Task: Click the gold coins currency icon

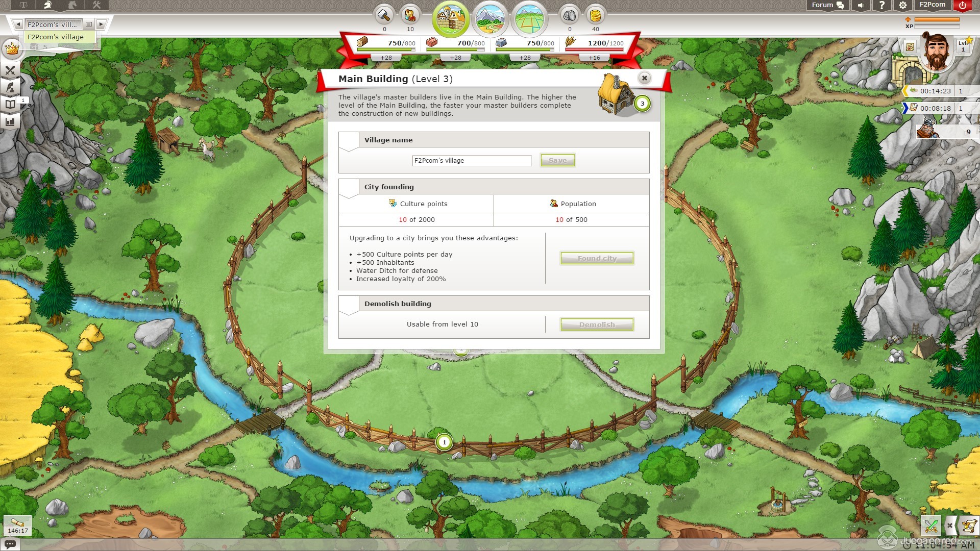Action: coord(595,15)
